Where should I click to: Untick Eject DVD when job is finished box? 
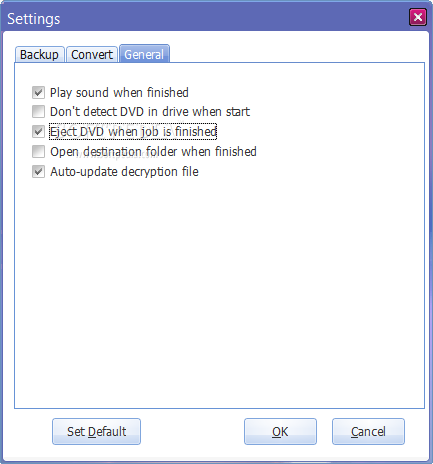point(38,132)
